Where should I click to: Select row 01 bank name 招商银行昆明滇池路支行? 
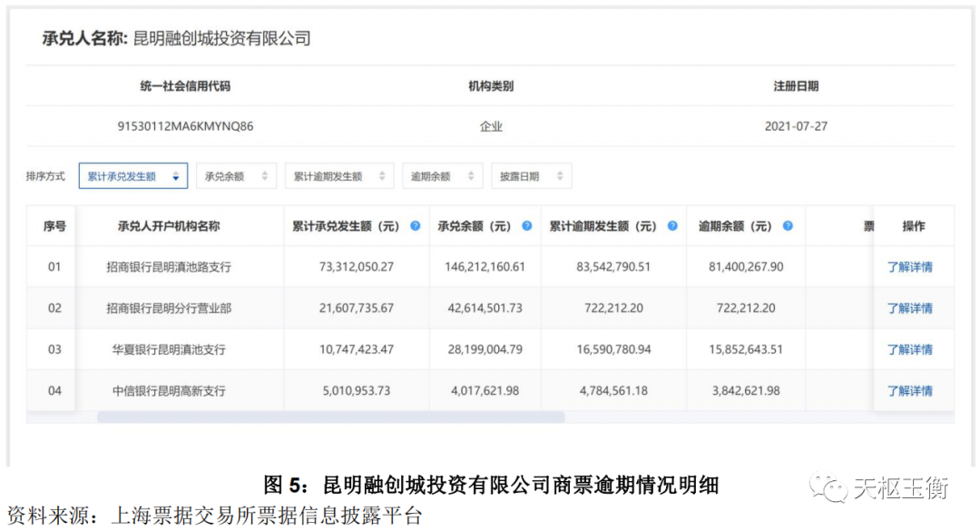(x=169, y=267)
